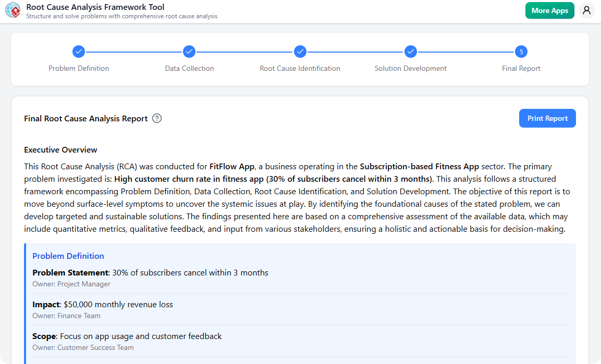
Task: Click the Root Cause Analysis Framework Tool title
Action: [95, 7]
